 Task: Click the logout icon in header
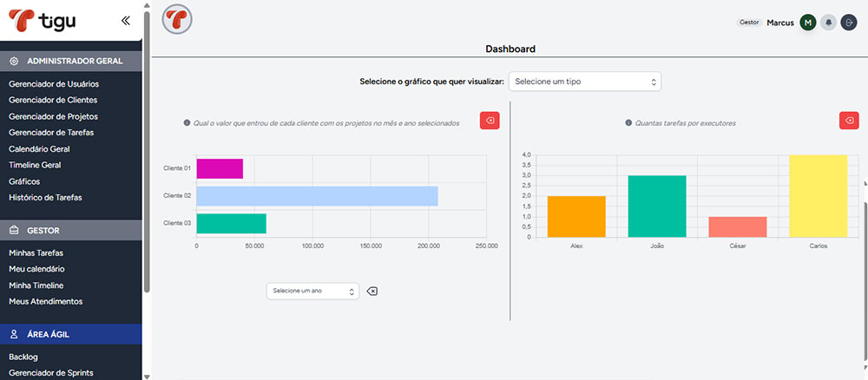[x=849, y=23]
